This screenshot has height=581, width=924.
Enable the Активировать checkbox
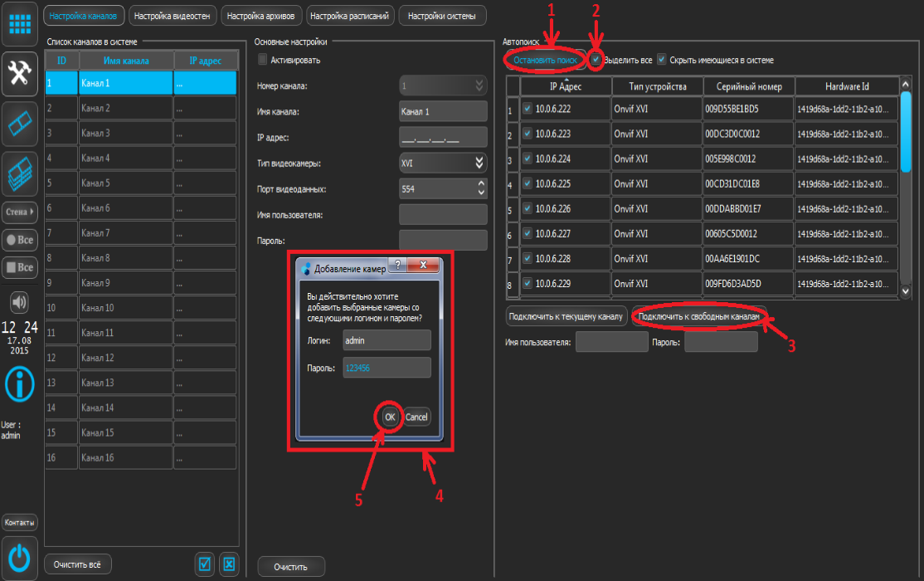(264, 60)
